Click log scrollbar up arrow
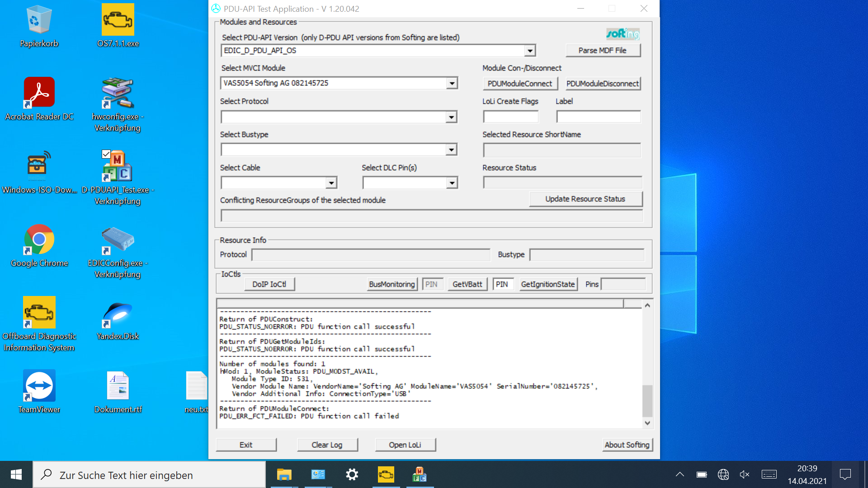868x488 pixels. point(647,305)
